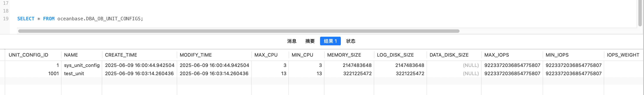This screenshot has height=95, width=644.
Task: Switch to the 消息 tab
Action: (291, 41)
